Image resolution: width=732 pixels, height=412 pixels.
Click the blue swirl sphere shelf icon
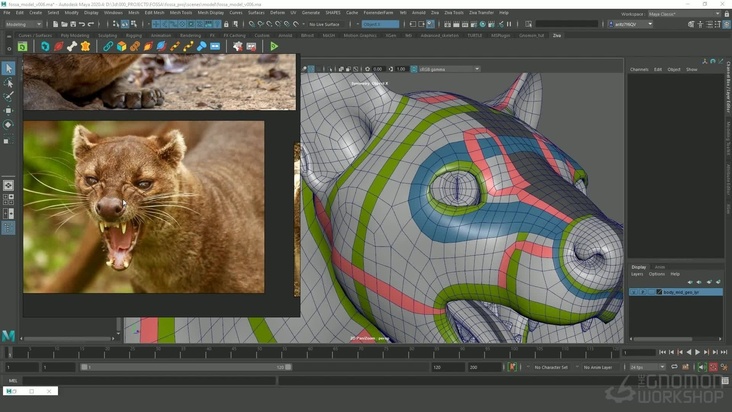click(x=162, y=46)
